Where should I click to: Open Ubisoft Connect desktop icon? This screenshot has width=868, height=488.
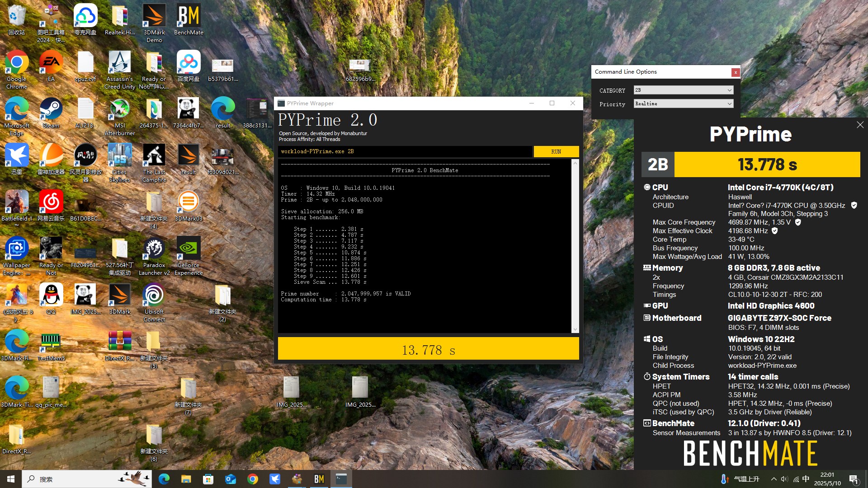(x=154, y=302)
